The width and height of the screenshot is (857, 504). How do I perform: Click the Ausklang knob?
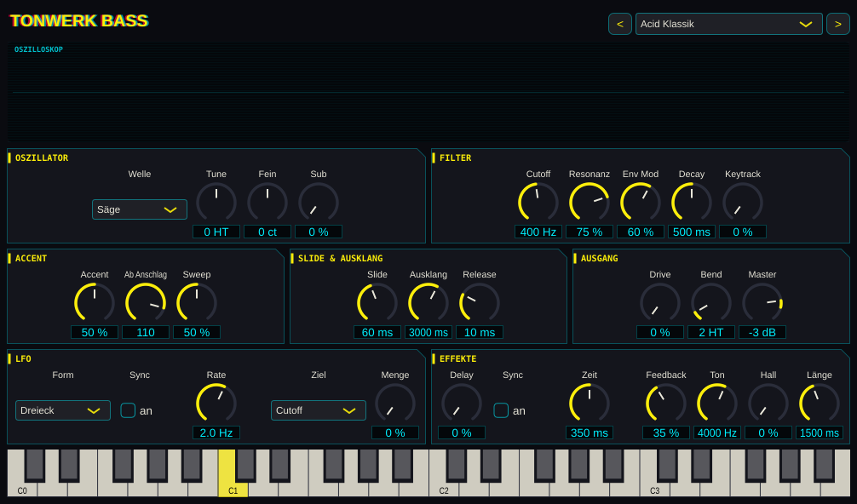pos(428,303)
